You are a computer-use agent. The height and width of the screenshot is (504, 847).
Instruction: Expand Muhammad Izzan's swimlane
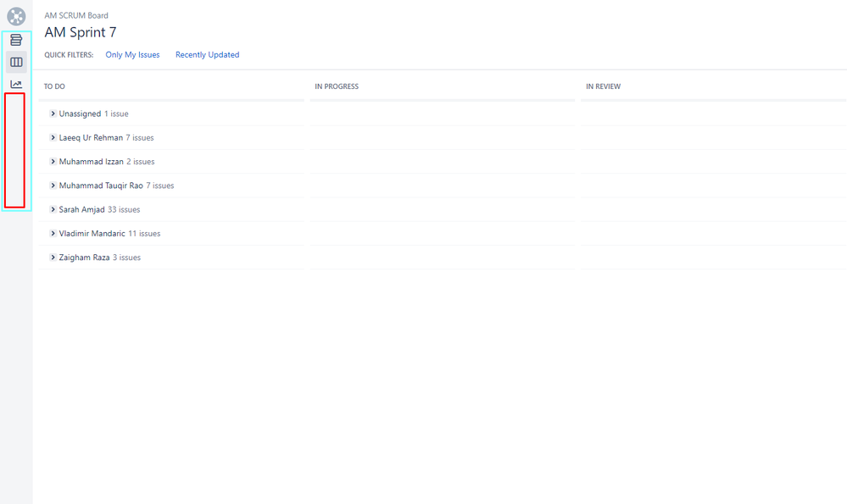coord(53,161)
